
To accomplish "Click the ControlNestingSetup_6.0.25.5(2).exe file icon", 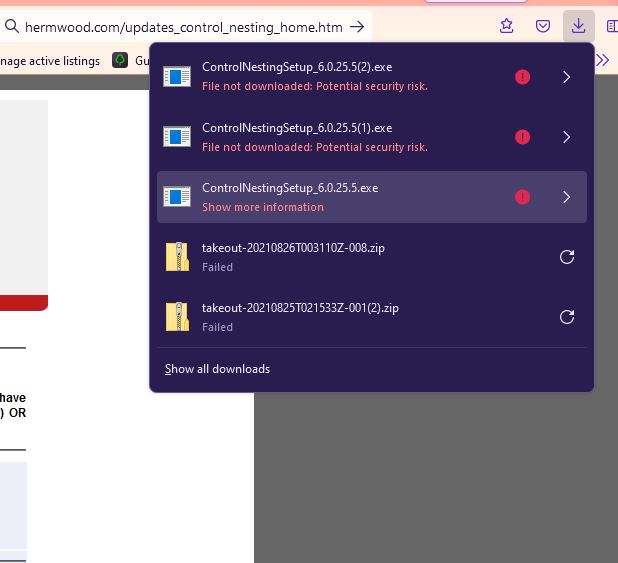I will 177,76.
